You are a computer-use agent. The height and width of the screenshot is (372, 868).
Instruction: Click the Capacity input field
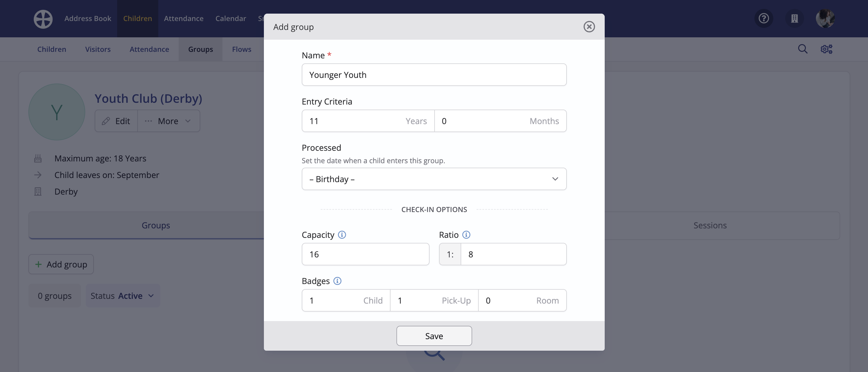(x=365, y=254)
